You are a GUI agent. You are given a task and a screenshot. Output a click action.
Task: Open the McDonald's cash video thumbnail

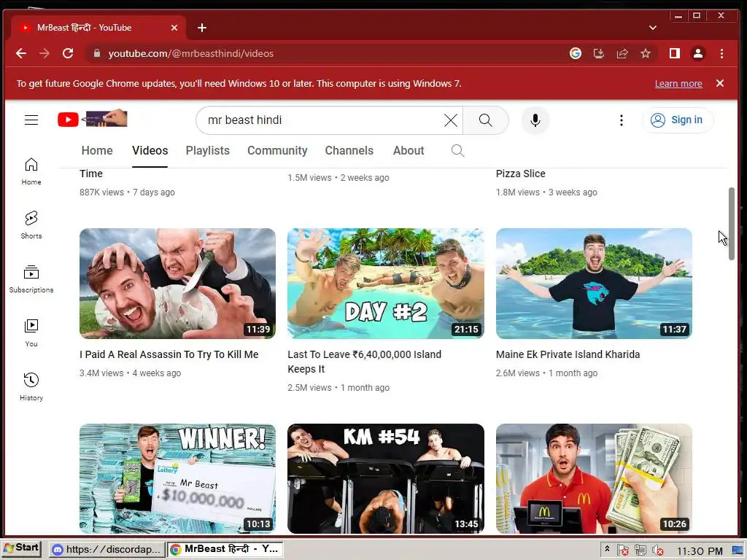pyautogui.click(x=594, y=478)
